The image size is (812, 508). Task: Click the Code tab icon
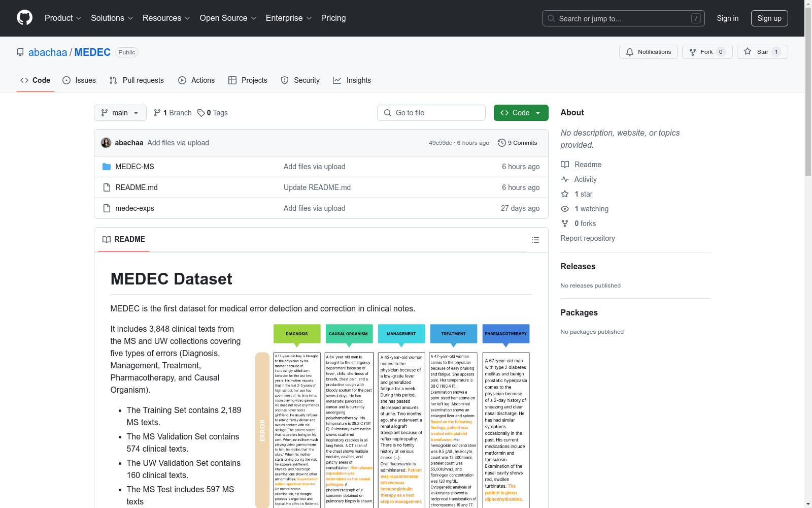click(24, 80)
